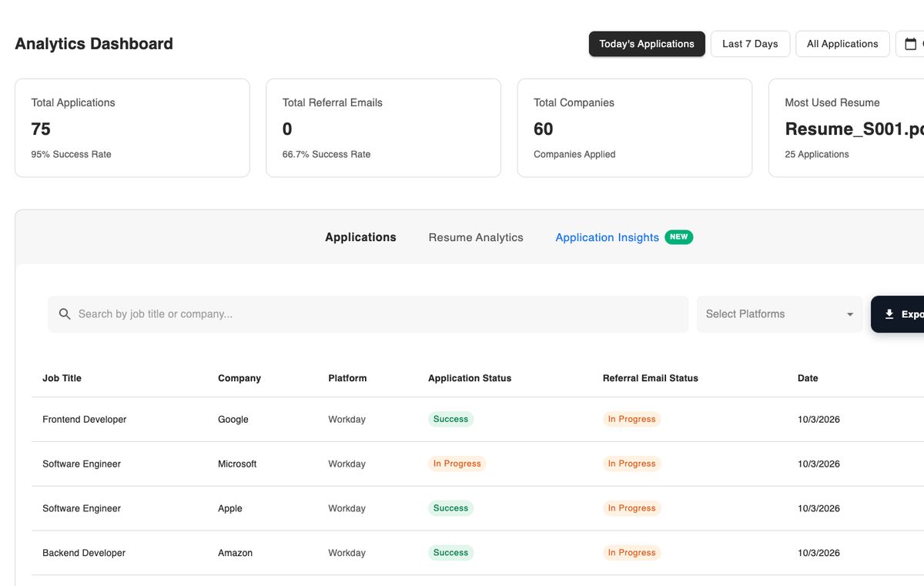Click Workday in the Google row

coord(346,420)
